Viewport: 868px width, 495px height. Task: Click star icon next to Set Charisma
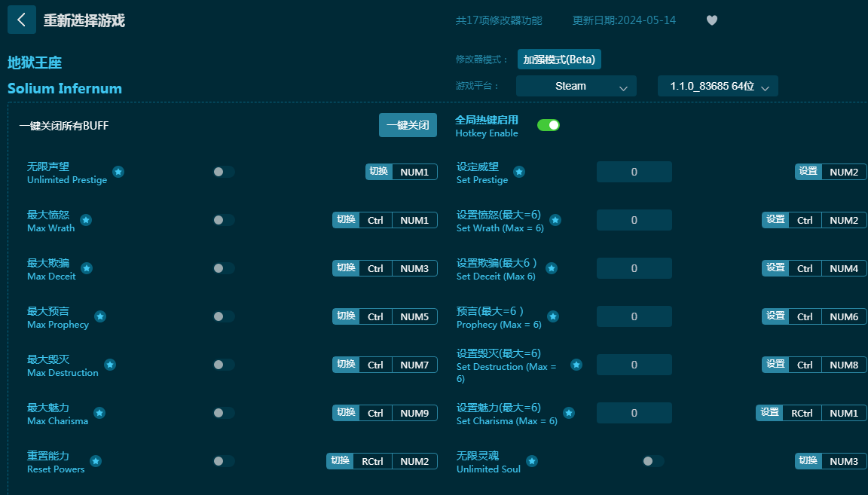coord(569,413)
